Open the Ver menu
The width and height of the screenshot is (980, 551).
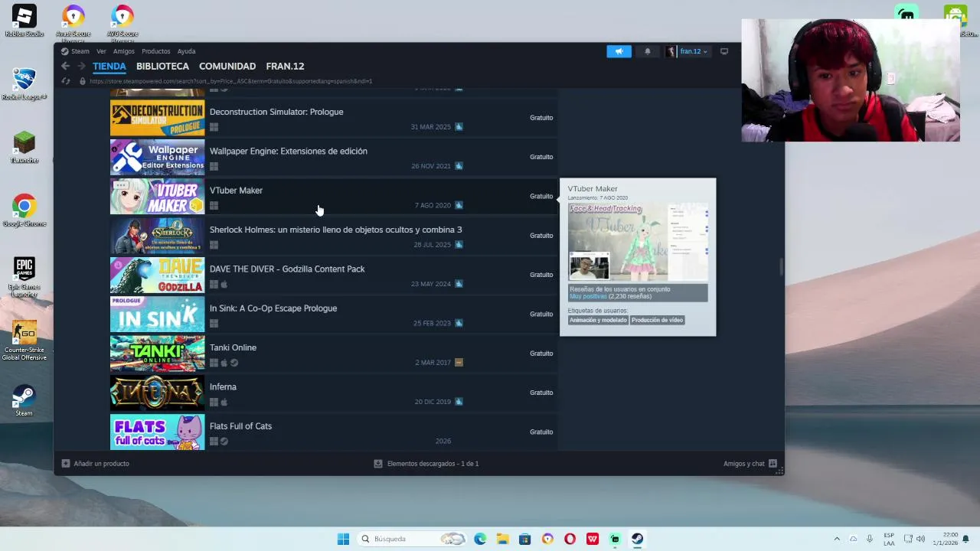pyautogui.click(x=101, y=51)
